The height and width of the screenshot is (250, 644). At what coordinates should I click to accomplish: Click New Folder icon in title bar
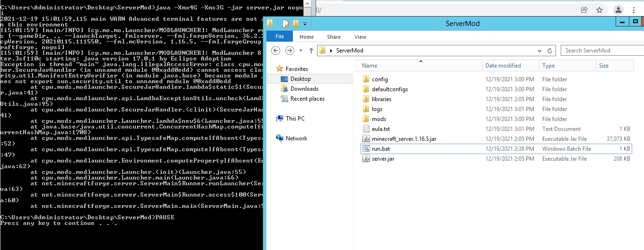tap(296, 23)
